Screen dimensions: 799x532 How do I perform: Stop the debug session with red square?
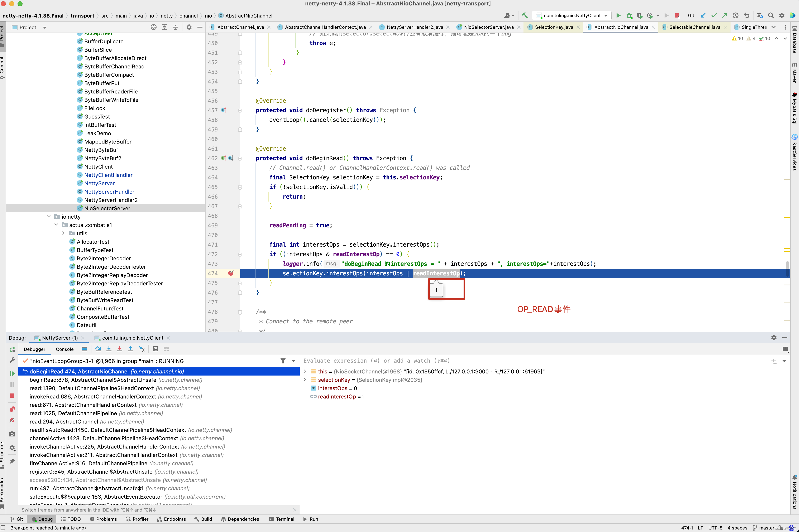tap(12, 396)
